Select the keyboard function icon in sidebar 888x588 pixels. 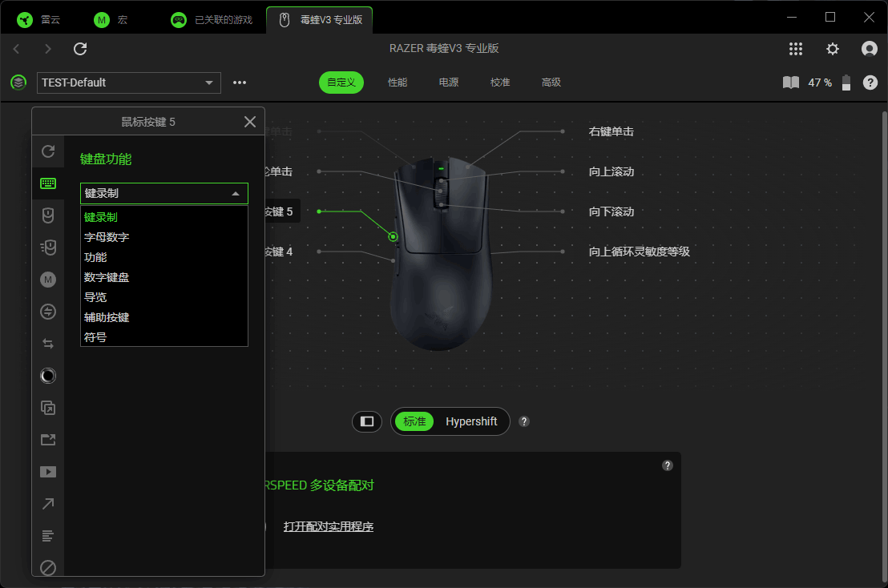coord(48,183)
